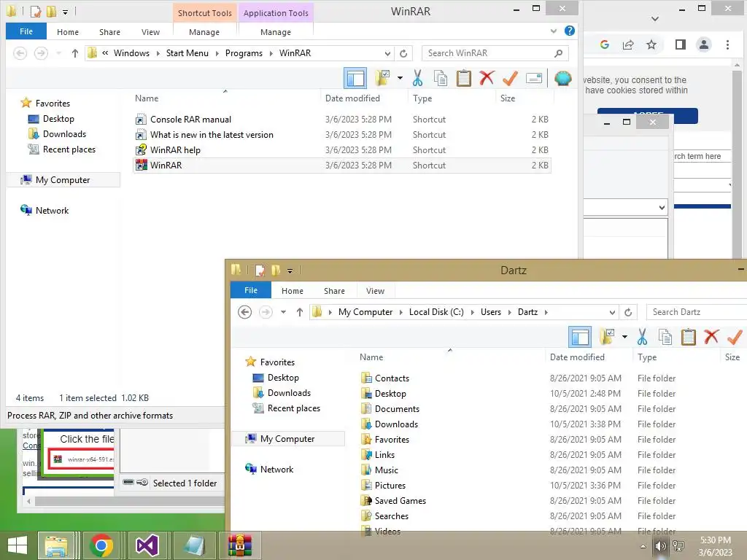Click the Back arrow in Dartz window
This screenshot has height=560, width=747.
245,312
